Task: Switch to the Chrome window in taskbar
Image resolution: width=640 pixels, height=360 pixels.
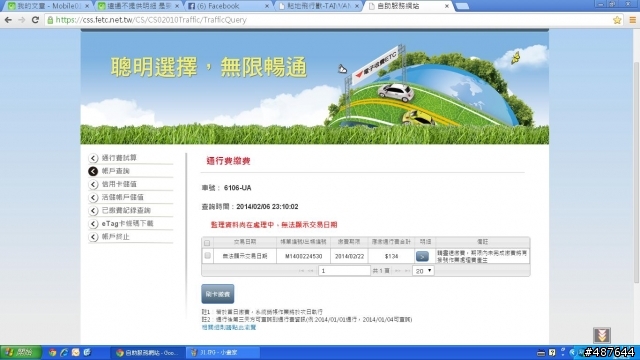Action: [x=148, y=353]
